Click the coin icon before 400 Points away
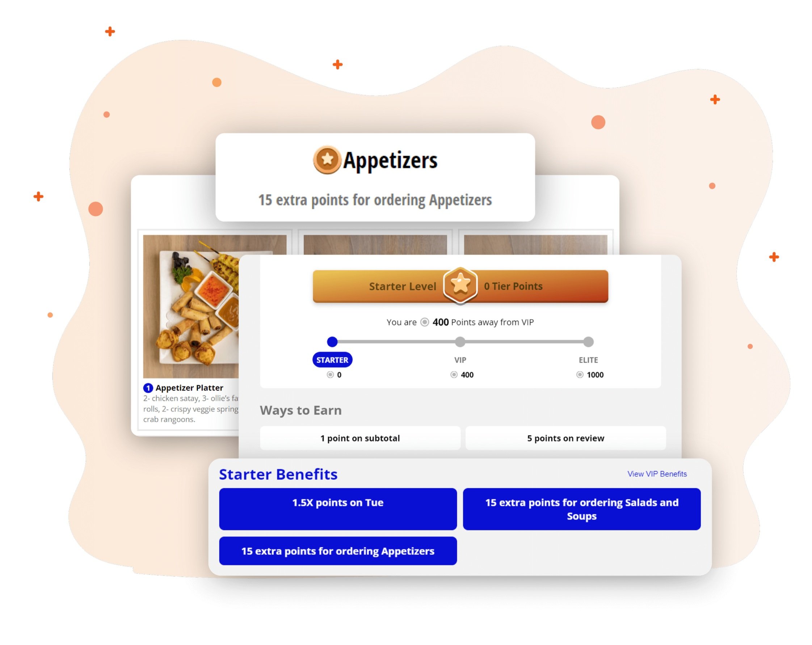Image resolution: width=812 pixels, height=645 pixels. click(x=424, y=322)
